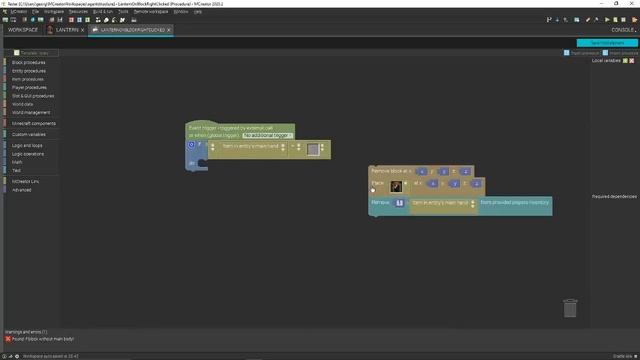Open Logic operations category

pyautogui.click(x=28, y=154)
